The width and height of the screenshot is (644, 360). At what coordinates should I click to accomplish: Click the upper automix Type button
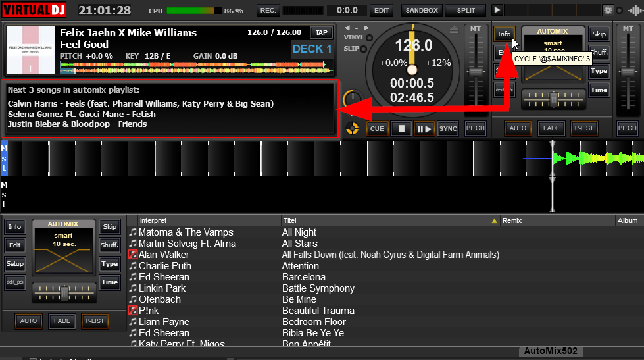599,71
